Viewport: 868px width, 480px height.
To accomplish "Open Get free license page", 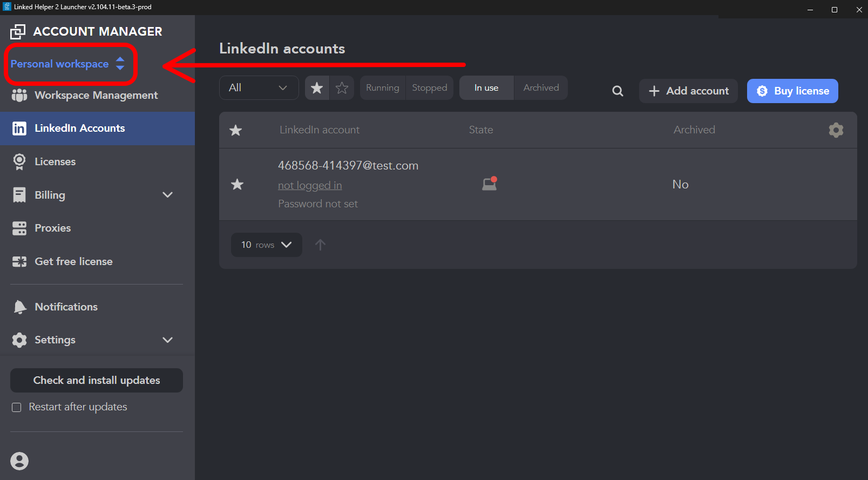I will click(97, 262).
